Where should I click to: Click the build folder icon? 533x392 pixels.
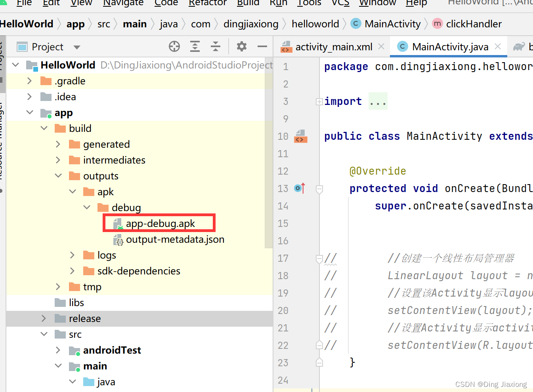click(x=60, y=128)
